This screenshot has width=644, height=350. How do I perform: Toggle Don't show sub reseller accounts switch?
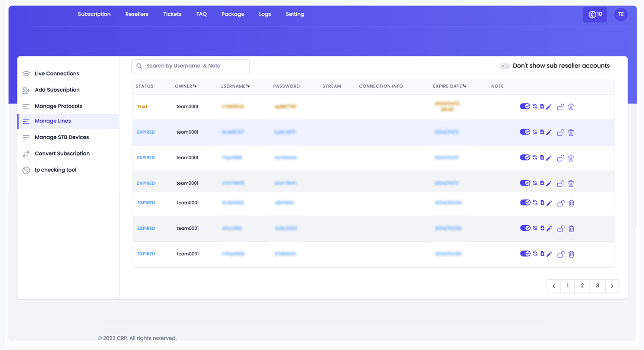tap(505, 66)
